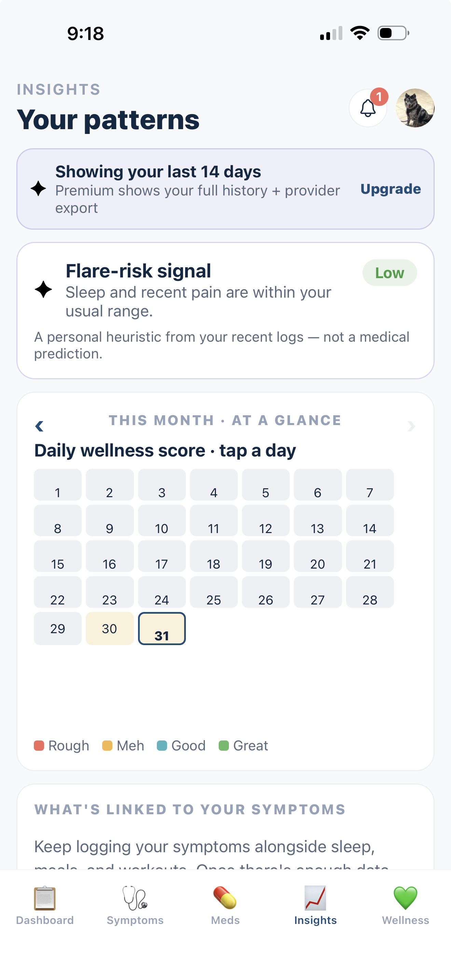
Task: Go to previous month chevron
Action: tap(39, 426)
